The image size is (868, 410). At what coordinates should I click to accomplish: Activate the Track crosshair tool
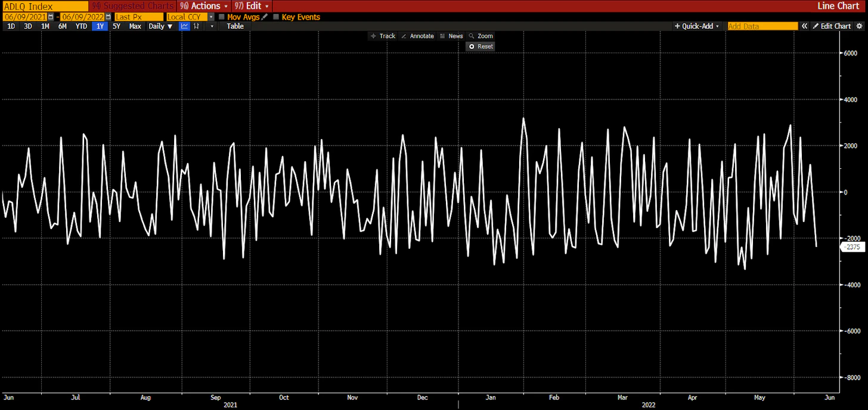383,36
